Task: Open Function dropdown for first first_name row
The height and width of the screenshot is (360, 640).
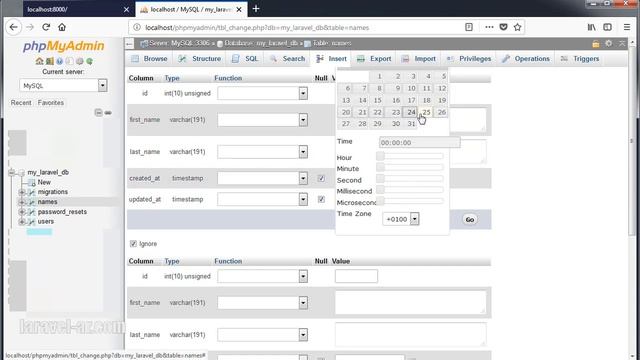Action: click(x=262, y=120)
